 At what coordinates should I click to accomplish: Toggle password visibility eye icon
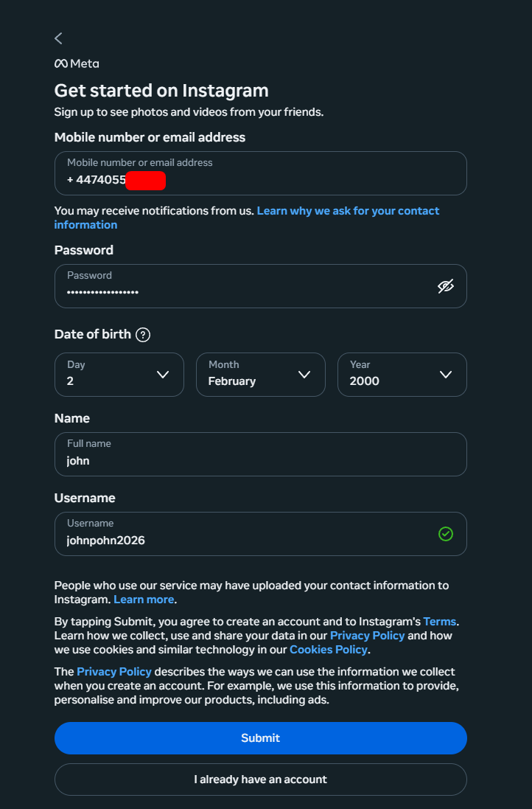445,286
